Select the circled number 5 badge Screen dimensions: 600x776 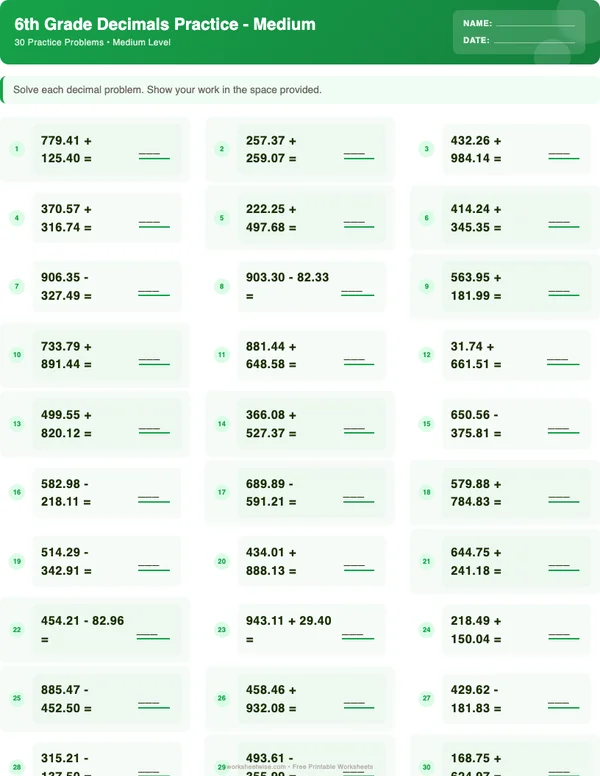222,218
